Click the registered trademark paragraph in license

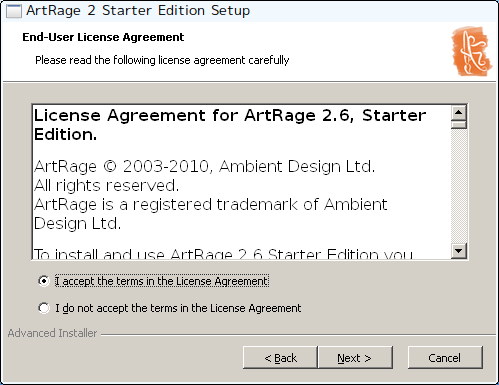coord(210,214)
